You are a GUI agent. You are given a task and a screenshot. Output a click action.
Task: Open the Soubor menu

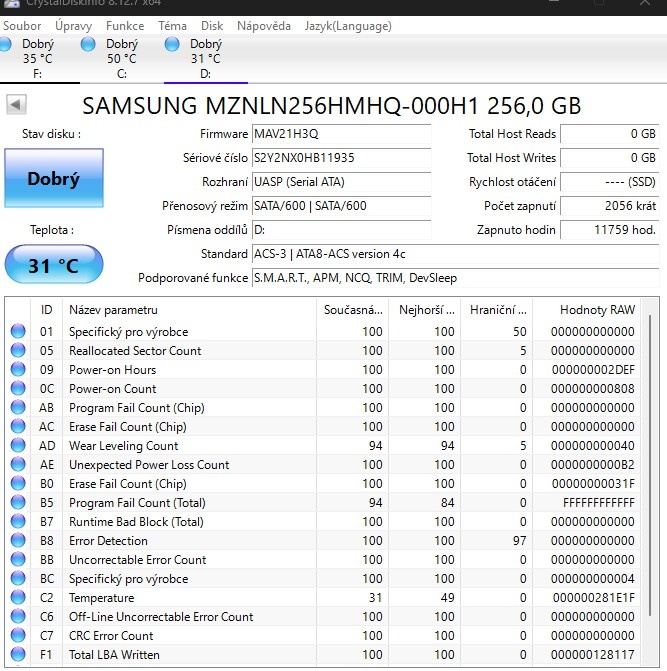point(22,26)
